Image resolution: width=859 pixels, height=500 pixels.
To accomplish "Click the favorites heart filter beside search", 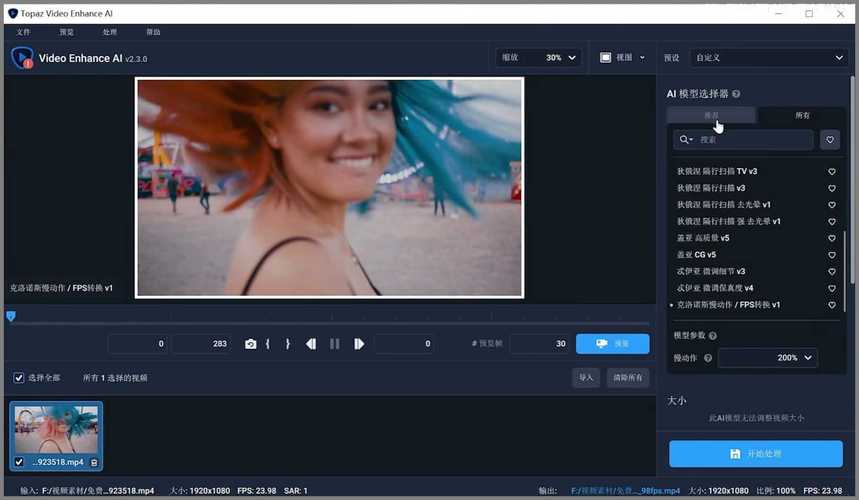I will tap(829, 140).
